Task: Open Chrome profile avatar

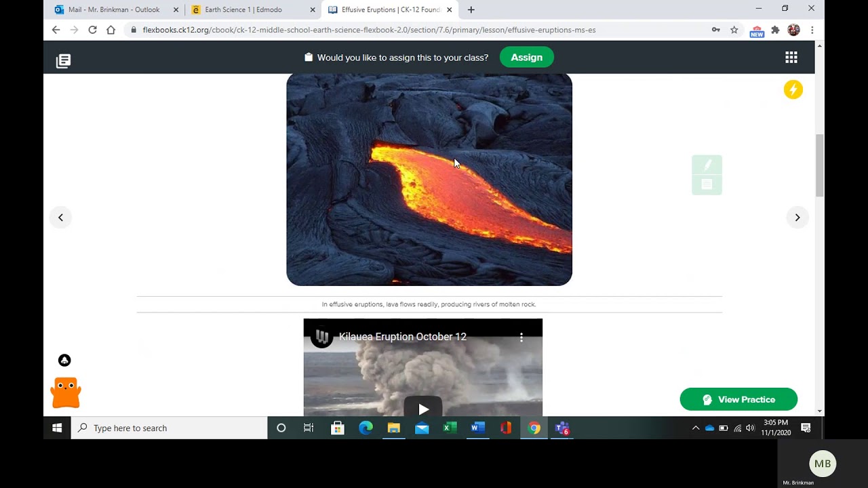Action: click(x=794, y=30)
